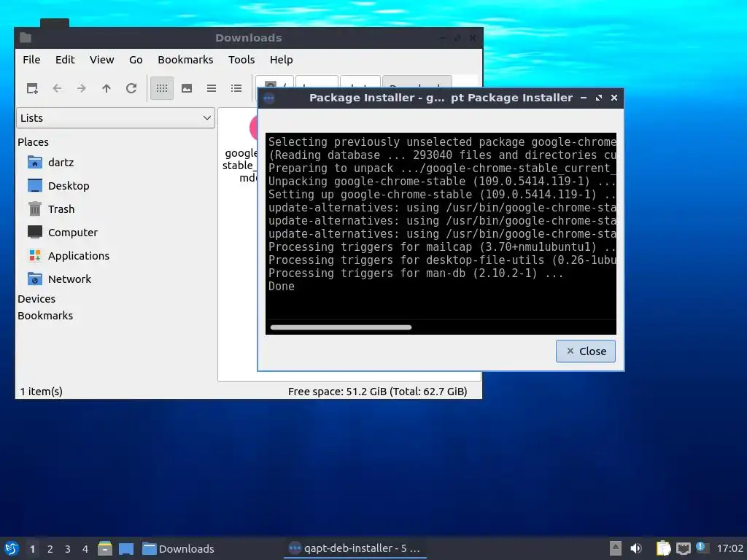Click the Places heading in sidebar
The height and width of the screenshot is (560, 747).
34,142
